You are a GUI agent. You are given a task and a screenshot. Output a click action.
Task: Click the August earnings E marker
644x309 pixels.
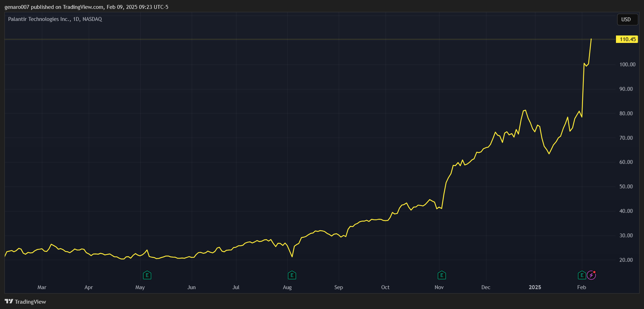292,275
